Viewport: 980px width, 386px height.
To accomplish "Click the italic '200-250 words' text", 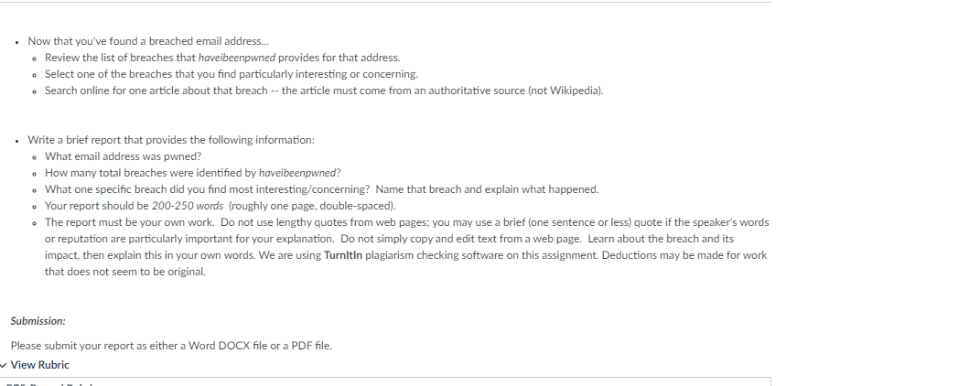I will (188, 206).
